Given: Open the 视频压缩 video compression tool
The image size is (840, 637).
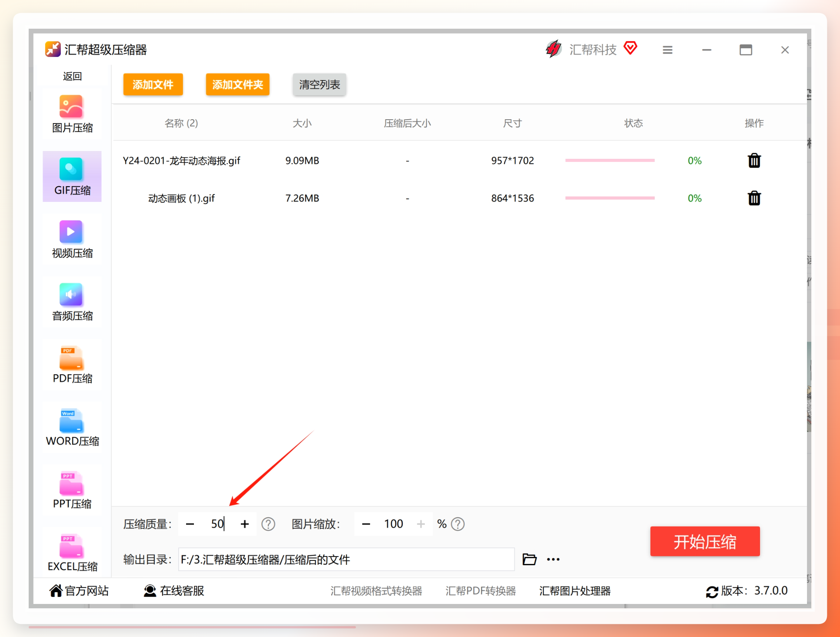Looking at the screenshot, I should tap(72, 239).
